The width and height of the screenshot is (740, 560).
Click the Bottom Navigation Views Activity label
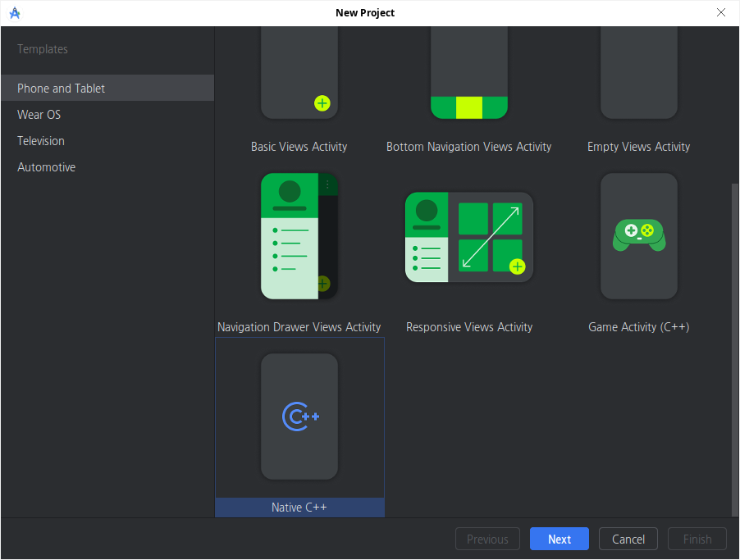469,147
